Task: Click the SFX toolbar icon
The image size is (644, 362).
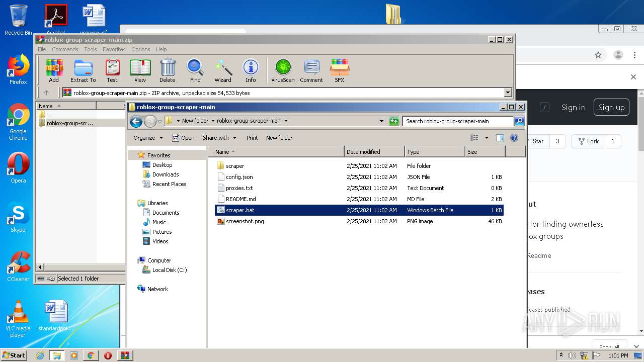Action: click(x=340, y=71)
